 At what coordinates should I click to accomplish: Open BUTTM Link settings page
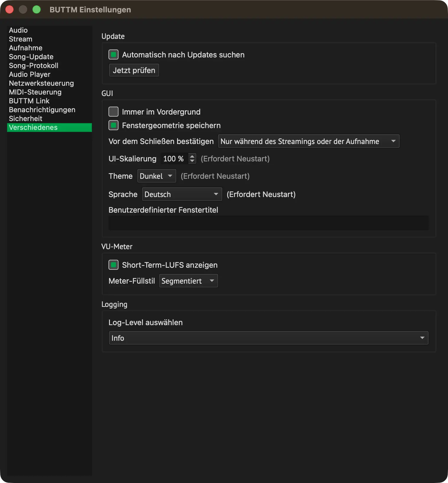[50, 101]
